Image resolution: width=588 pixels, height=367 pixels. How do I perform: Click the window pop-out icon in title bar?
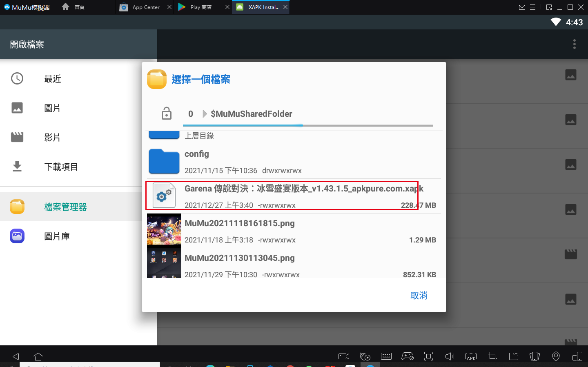[x=549, y=7]
